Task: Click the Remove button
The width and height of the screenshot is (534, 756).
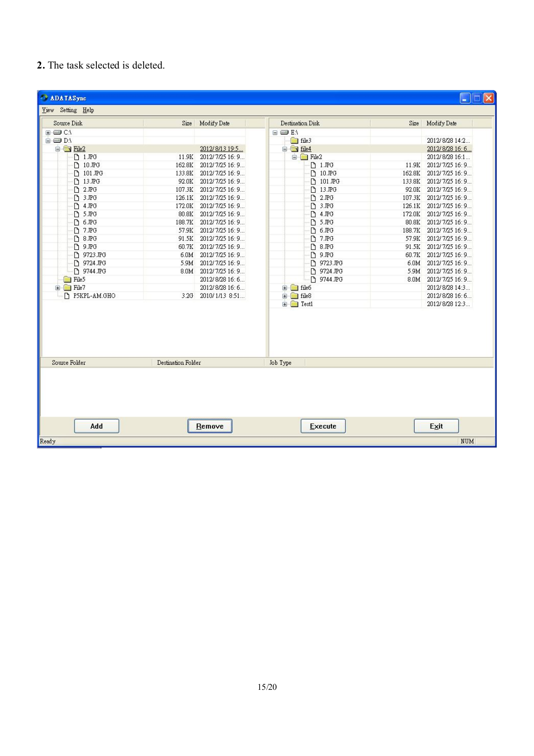Action: [x=210, y=426]
